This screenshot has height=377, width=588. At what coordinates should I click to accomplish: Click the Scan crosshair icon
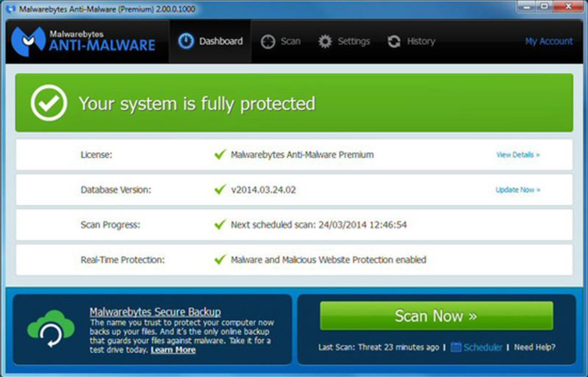(x=268, y=42)
